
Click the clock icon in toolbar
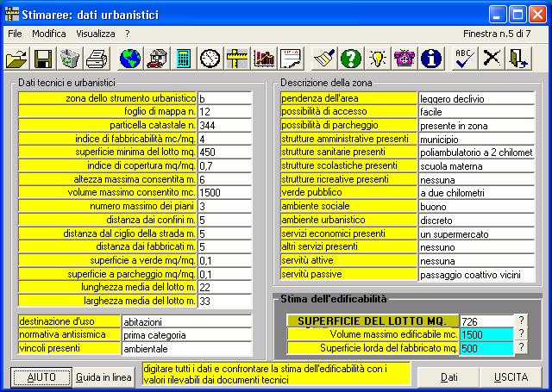pyautogui.click(x=210, y=59)
